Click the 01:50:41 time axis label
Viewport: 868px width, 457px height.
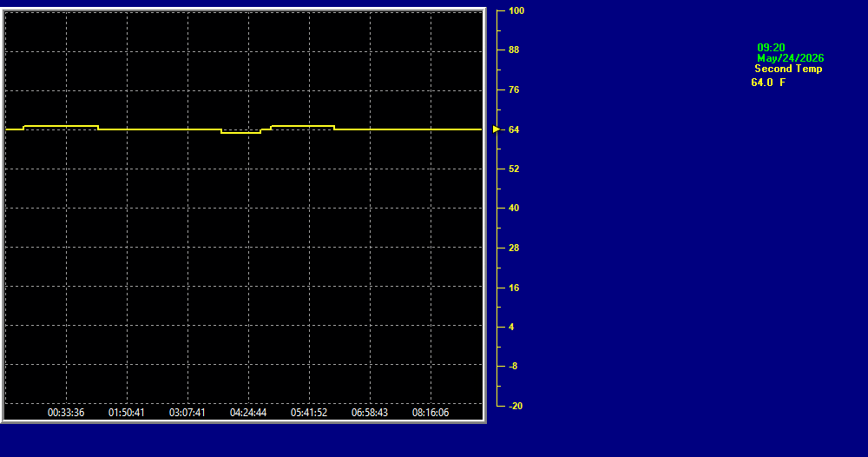point(126,413)
